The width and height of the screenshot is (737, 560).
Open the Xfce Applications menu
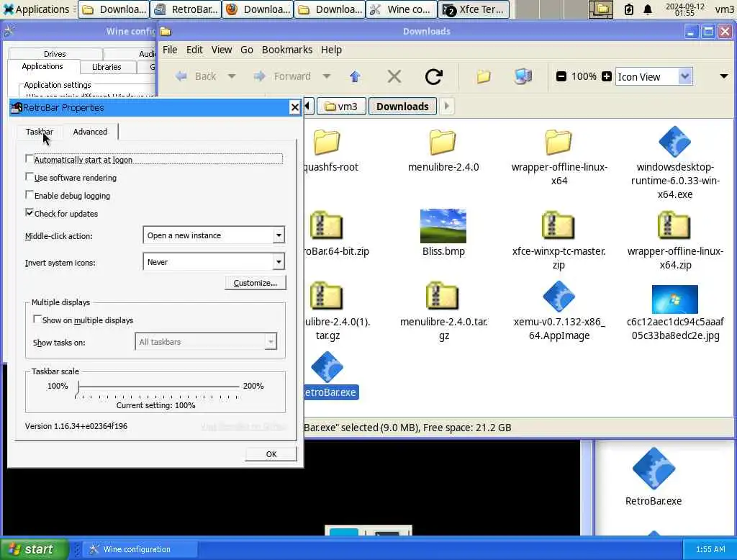(x=36, y=9)
